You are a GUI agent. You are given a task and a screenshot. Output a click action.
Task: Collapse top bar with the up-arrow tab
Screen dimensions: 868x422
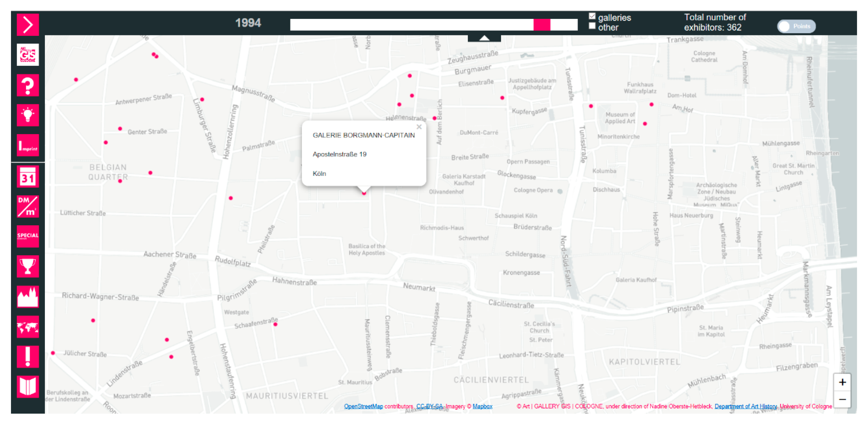coord(484,38)
